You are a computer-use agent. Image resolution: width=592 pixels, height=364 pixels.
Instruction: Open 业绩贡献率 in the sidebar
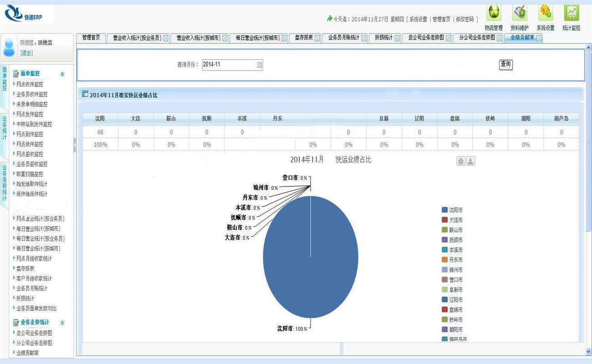tap(27, 353)
